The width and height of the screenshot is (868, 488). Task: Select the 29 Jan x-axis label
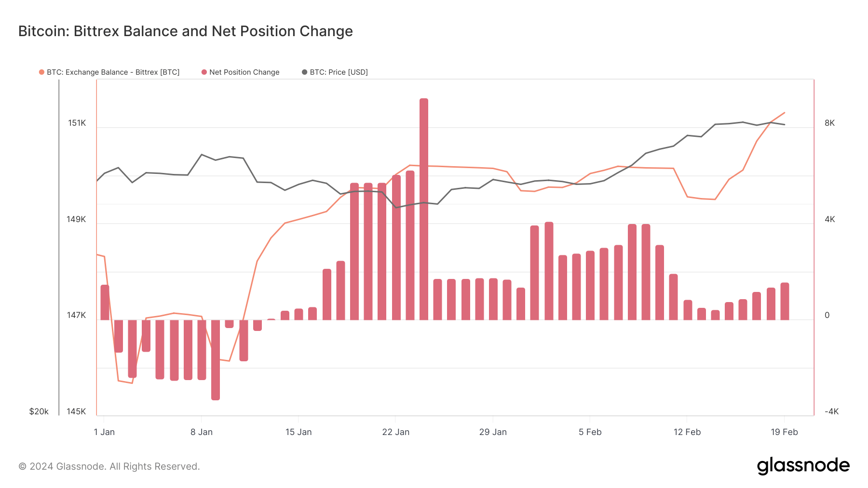pyautogui.click(x=493, y=432)
